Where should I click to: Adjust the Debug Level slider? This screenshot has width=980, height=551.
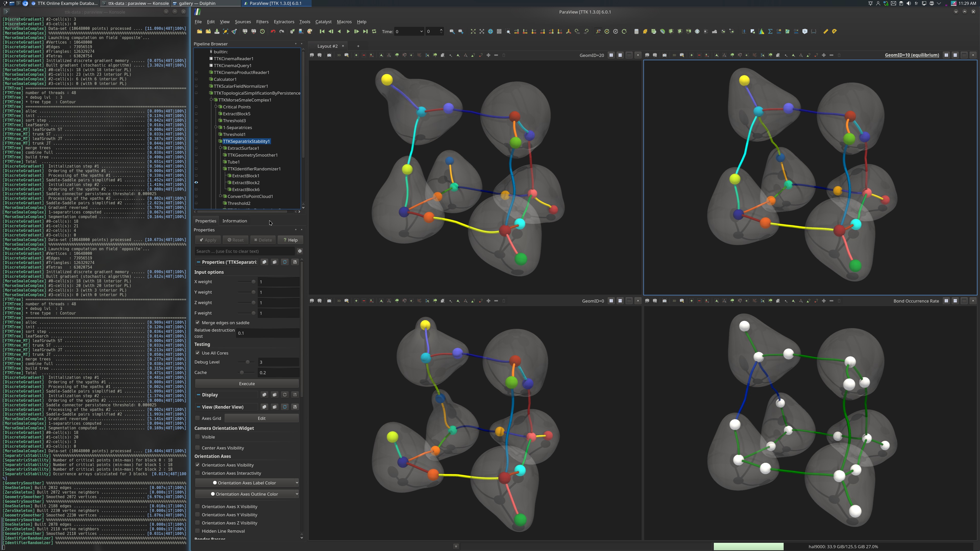(248, 362)
